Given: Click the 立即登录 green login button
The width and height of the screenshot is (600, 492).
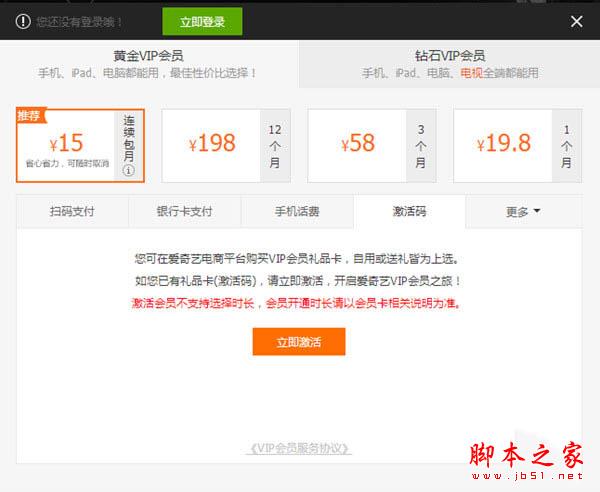Looking at the screenshot, I should [x=202, y=21].
